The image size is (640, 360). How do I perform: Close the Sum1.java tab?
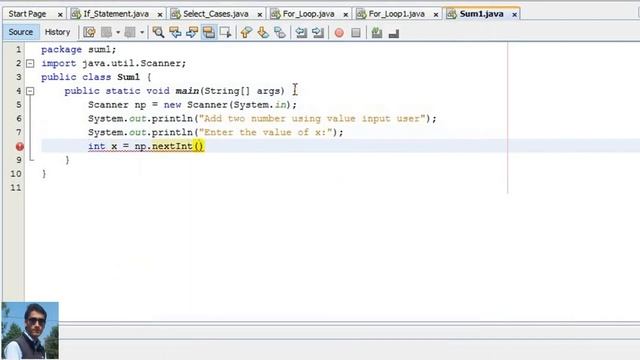pos(514,14)
